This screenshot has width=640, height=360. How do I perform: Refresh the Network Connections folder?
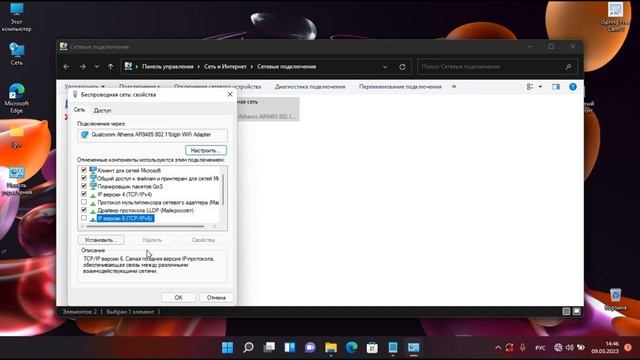tap(402, 67)
